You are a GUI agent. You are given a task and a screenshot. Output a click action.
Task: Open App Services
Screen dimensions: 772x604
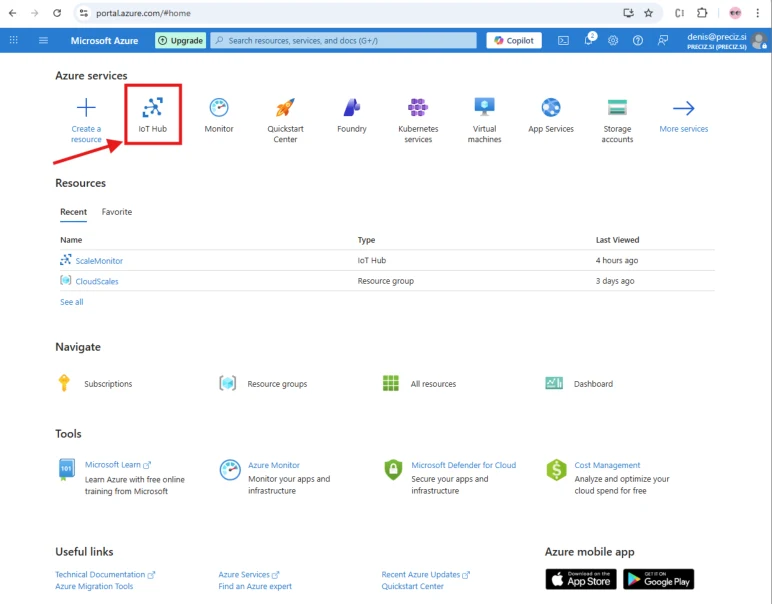551,115
